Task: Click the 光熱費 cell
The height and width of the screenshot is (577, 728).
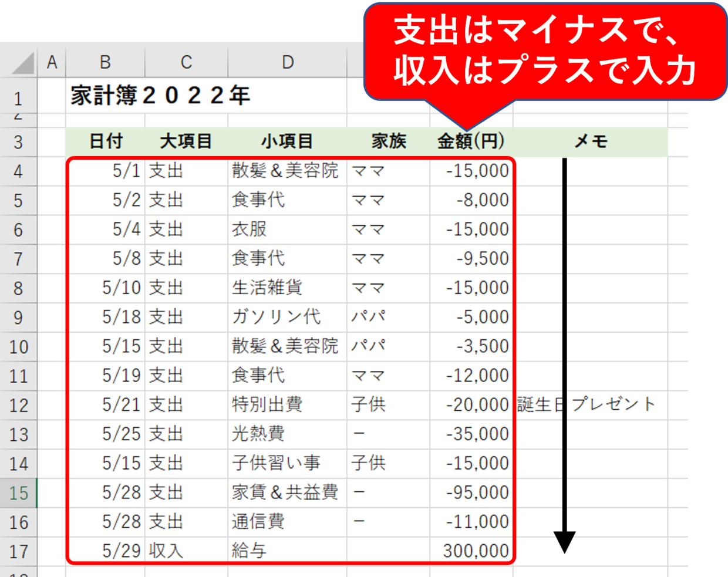Action: [287, 434]
